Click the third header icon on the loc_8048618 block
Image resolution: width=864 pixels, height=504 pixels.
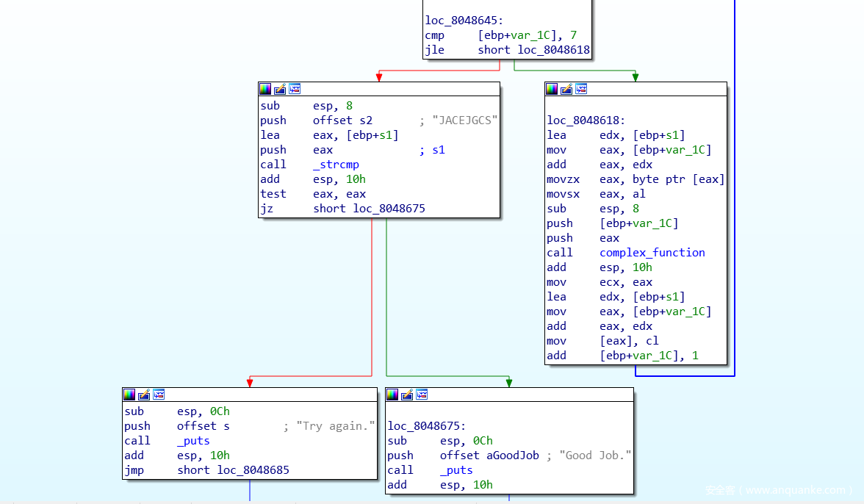click(x=581, y=89)
